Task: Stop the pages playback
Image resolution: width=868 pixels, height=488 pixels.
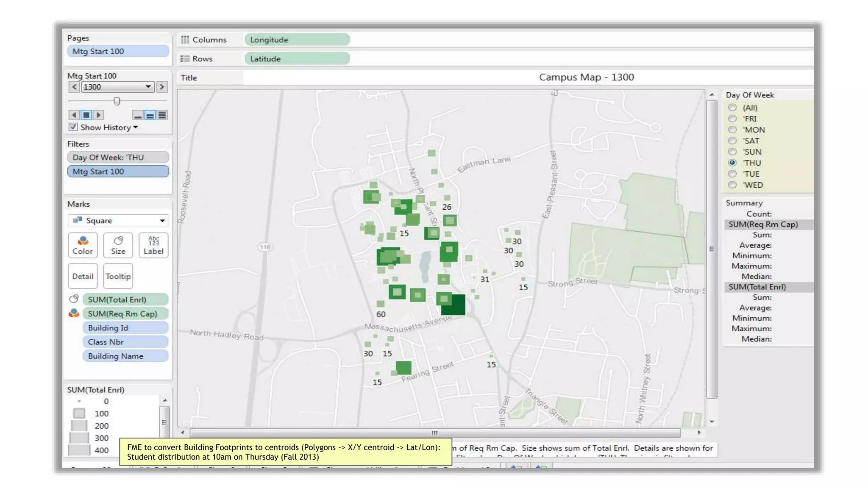Action: click(86, 115)
